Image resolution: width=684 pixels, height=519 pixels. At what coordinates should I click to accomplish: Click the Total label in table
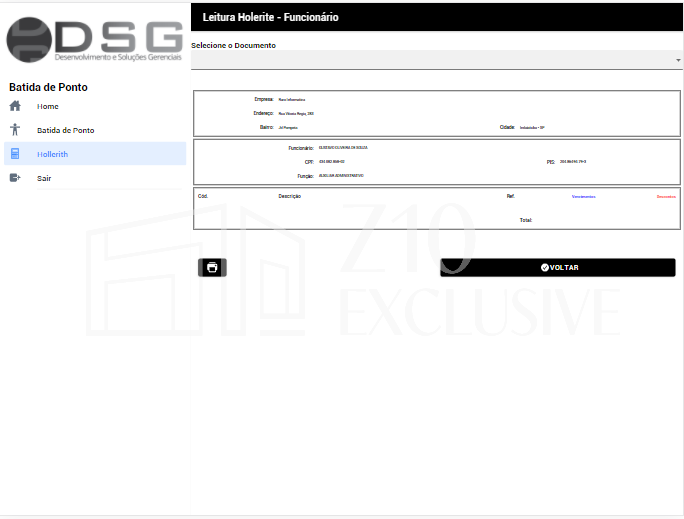(x=525, y=220)
